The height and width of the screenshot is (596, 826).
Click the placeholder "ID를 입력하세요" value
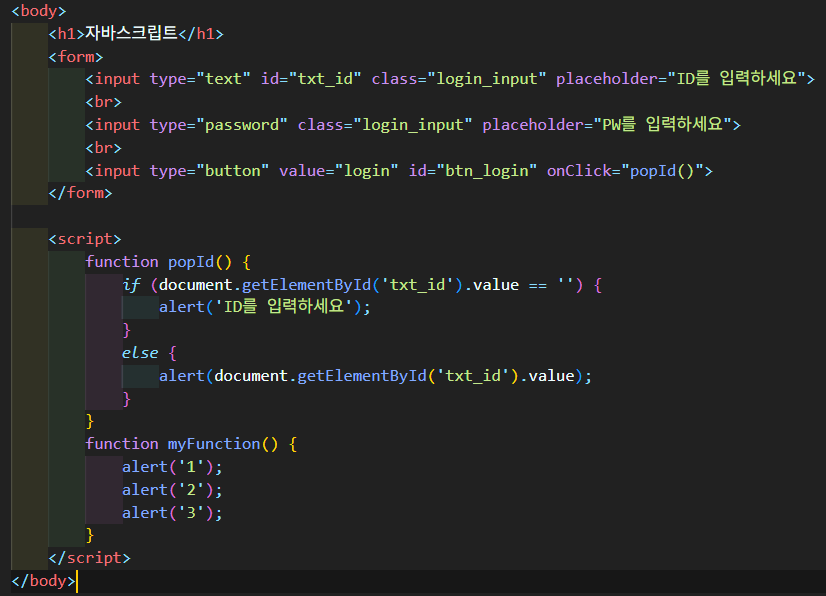tap(736, 79)
